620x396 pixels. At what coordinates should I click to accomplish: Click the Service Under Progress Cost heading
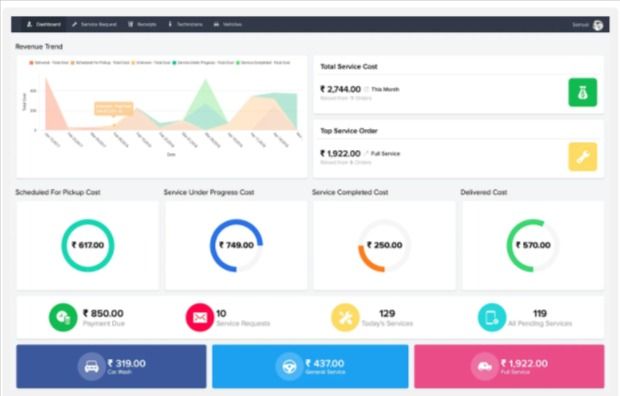pyautogui.click(x=209, y=192)
